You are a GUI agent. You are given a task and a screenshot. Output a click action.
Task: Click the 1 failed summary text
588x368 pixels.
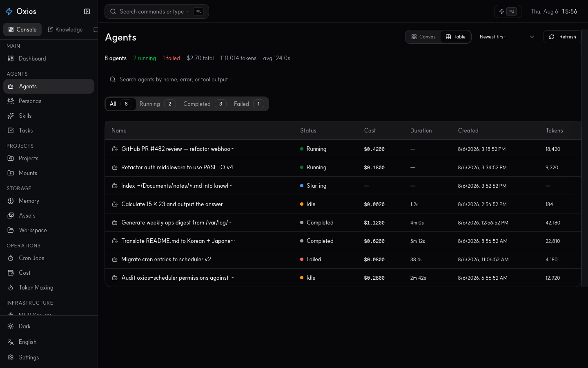point(171,58)
